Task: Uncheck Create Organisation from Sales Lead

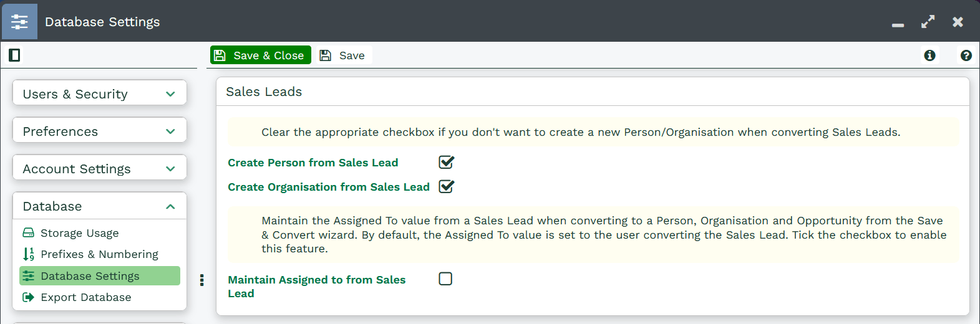Action: 446,187
